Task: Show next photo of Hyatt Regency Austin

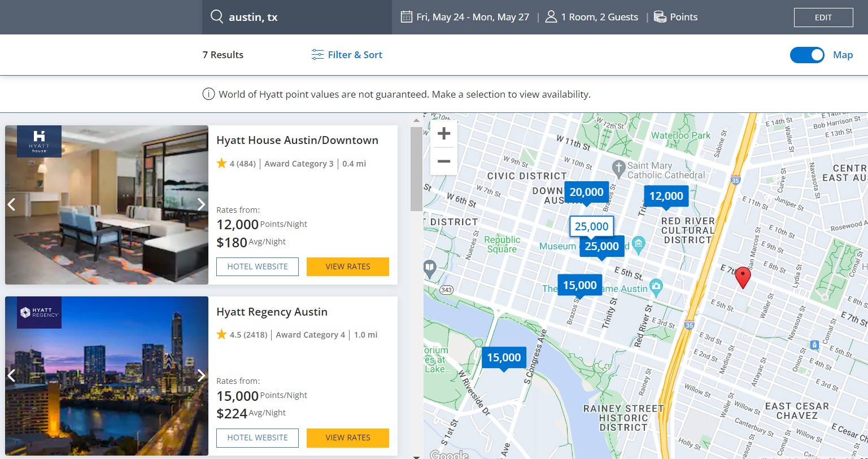Action: 200,375
